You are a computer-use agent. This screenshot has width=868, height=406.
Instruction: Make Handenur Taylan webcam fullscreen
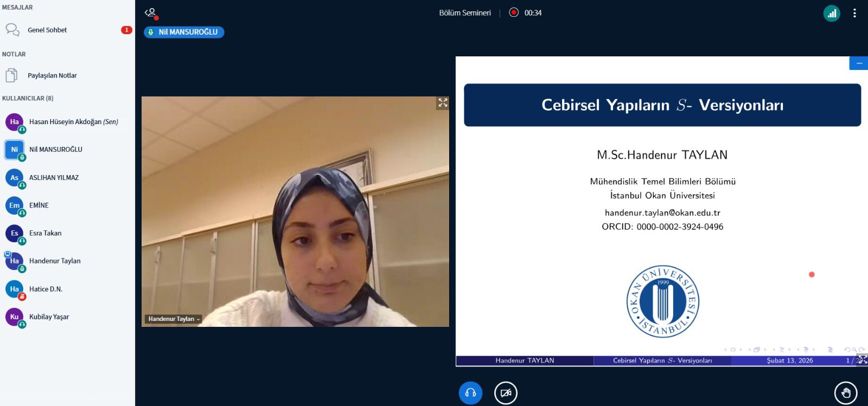443,102
